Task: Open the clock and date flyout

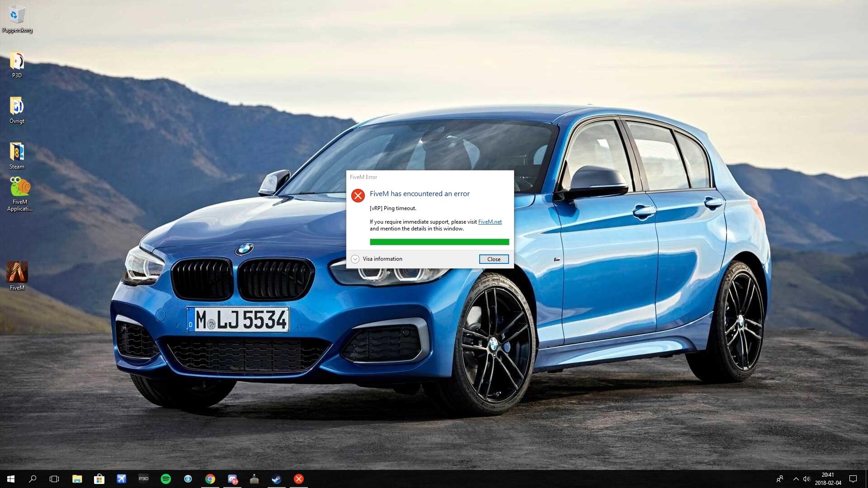Action: pos(828,479)
